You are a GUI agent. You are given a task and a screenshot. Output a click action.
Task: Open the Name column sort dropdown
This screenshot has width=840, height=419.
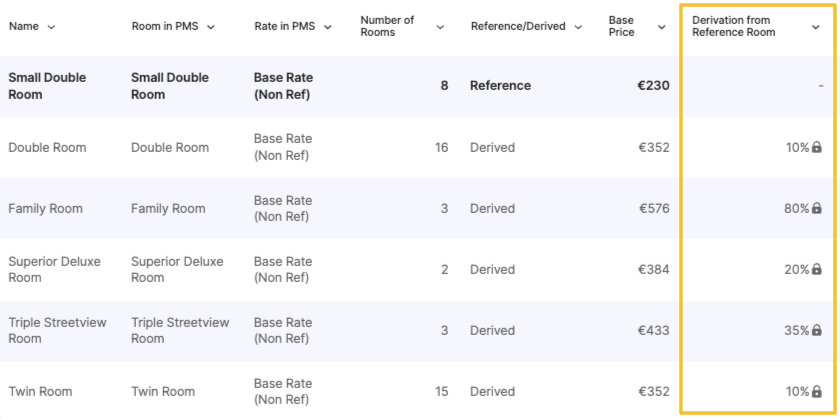pos(51,27)
